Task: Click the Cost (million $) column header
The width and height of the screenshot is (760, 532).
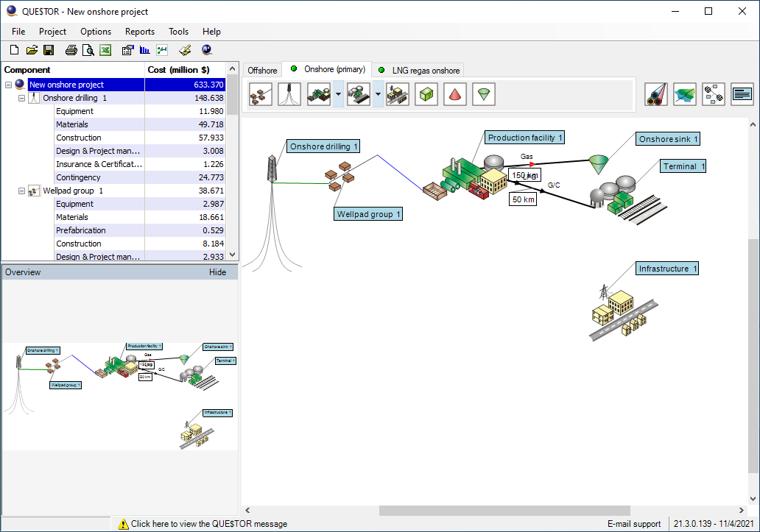Action: (x=185, y=70)
